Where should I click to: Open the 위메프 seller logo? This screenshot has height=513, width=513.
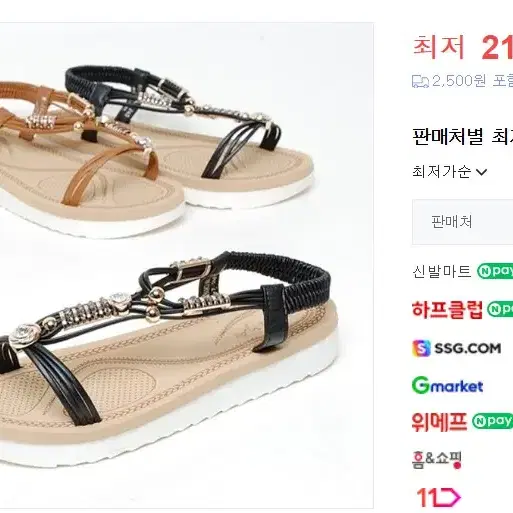[x=439, y=422]
